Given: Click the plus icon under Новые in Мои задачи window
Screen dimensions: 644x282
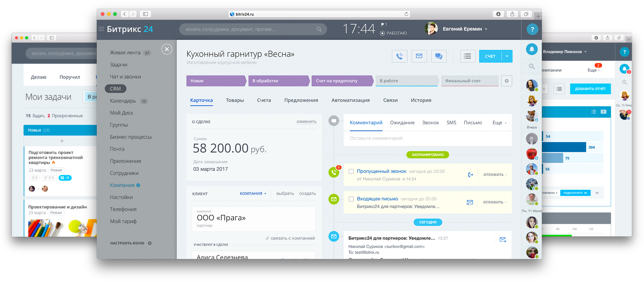Looking at the screenshot, I should click(62, 141).
